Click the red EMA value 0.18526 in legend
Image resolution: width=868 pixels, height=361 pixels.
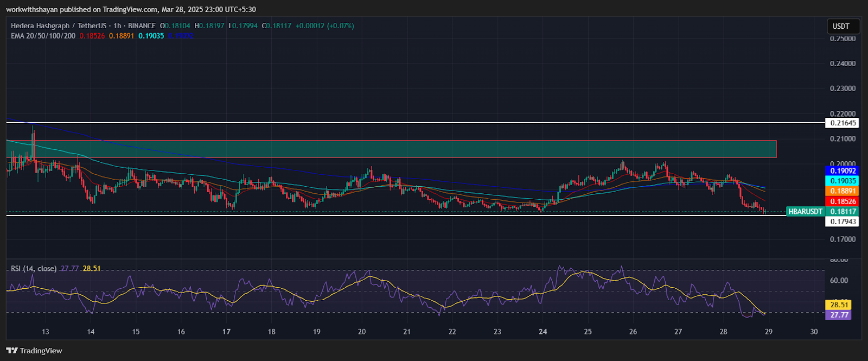coord(92,36)
